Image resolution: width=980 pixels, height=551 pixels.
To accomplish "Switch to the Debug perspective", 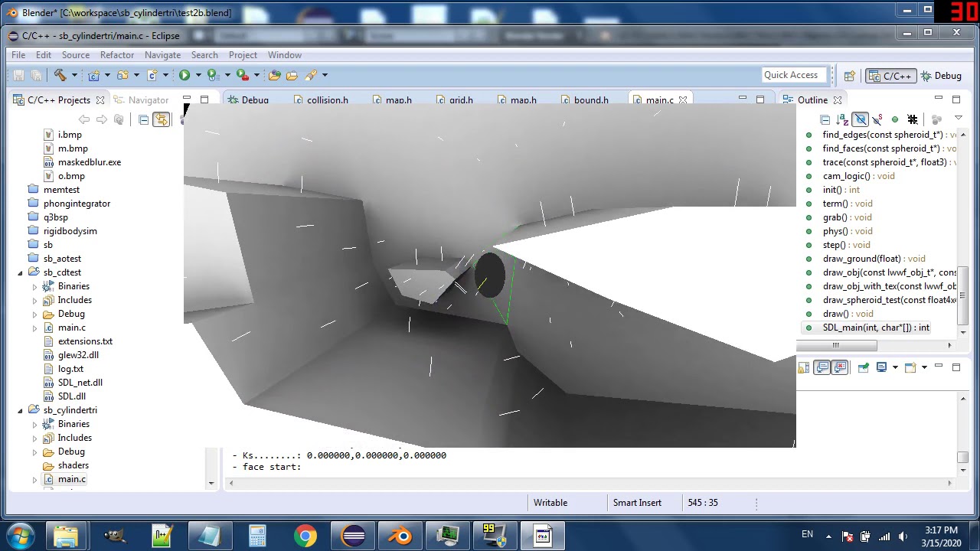I will [941, 76].
